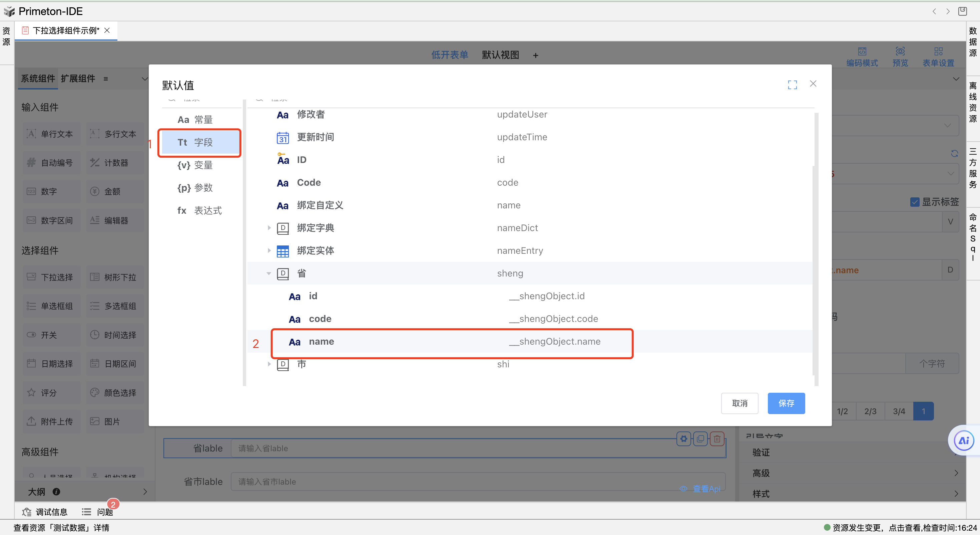Select the 表达式 category in the left list

tap(200, 211)
